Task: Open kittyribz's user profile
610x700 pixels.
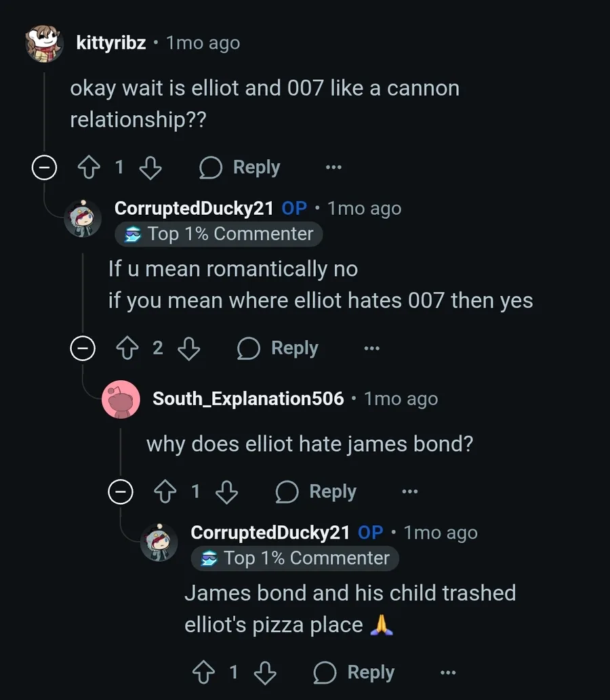Action: point(111,43)
